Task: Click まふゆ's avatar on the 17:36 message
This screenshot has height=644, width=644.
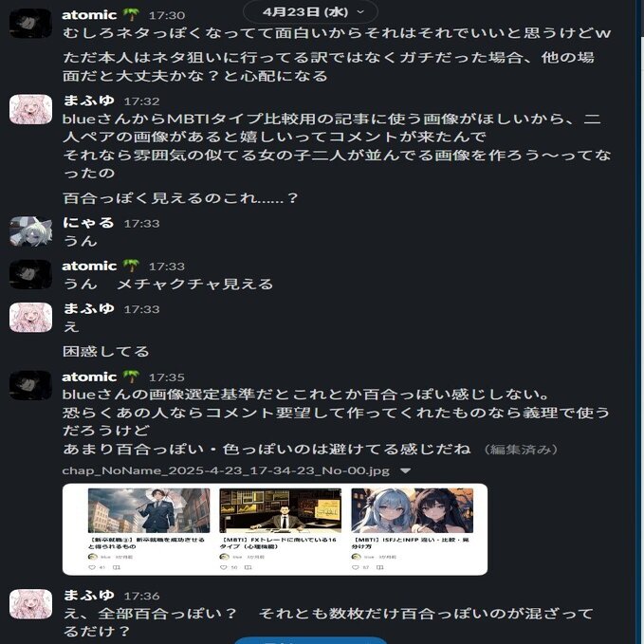Action: [x=30, y=604]
